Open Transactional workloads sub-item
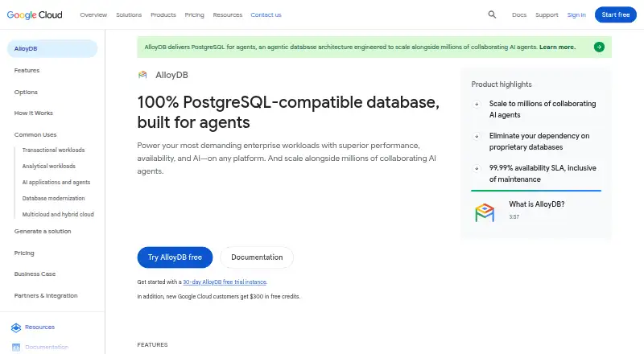The height and width of the screenshot is (354, 644). tap(53, 150)
